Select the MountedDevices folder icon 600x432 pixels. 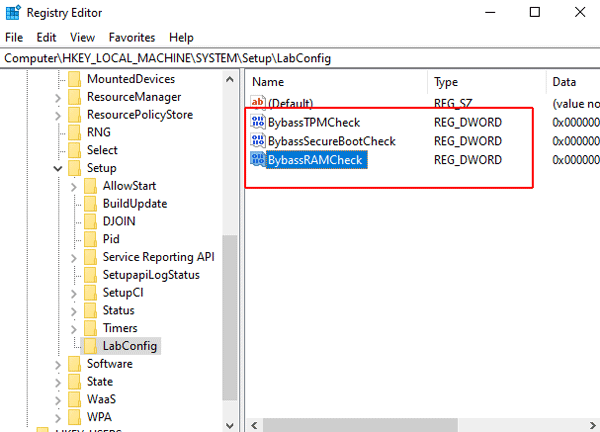pyautogui.click(x=75, y=79)
